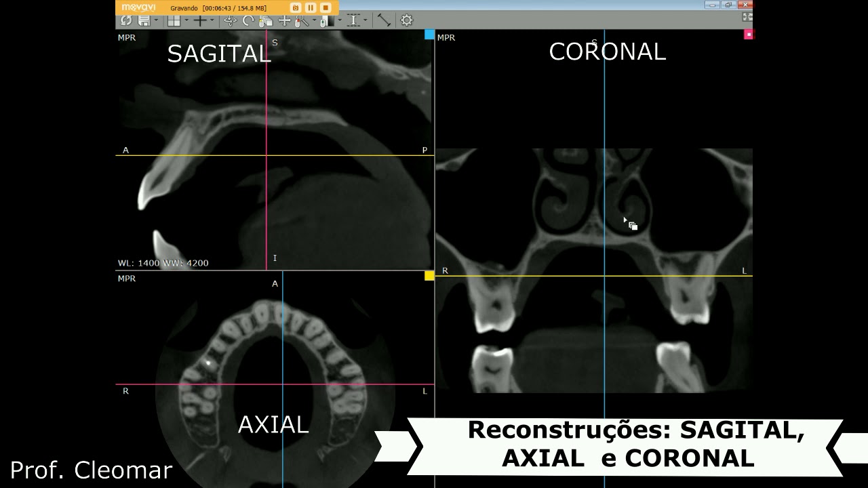Click the refresh/reset arrows icon in the toolbar
The image size is (868, 488).
pos(126,20)
